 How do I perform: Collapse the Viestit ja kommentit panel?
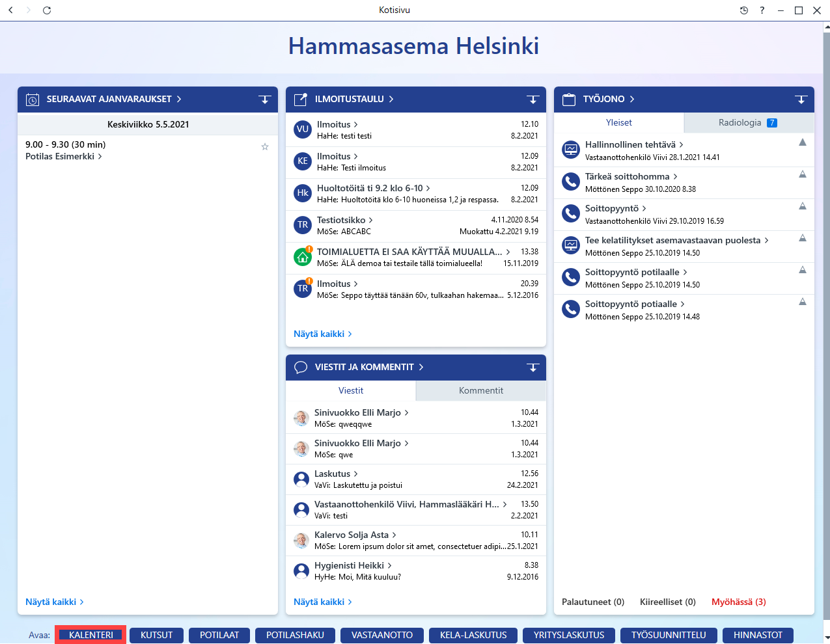coord(533,368)
